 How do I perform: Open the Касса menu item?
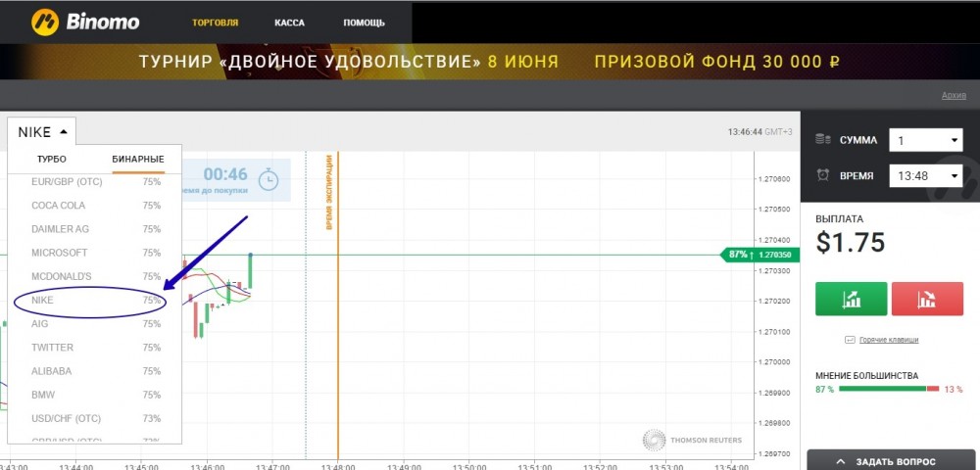coord(289,23)
